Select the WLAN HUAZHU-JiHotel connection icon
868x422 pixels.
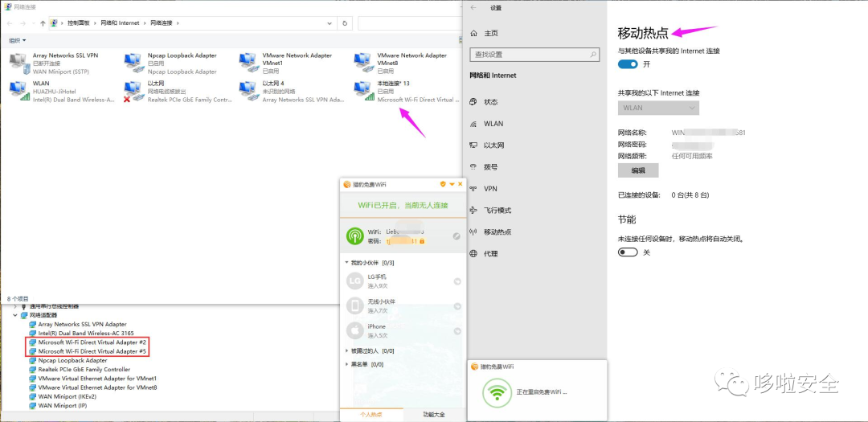(x=20, y=91)
